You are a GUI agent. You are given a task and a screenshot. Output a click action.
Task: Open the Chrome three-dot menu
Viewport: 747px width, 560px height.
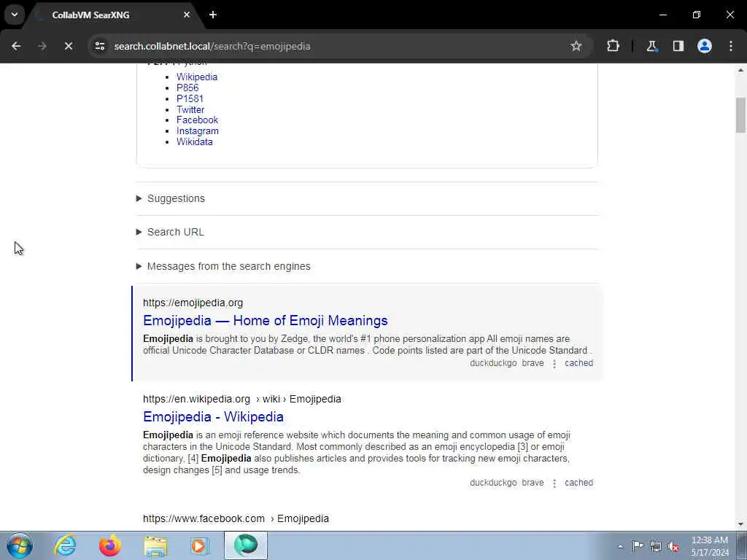click(x=731, y=46)
